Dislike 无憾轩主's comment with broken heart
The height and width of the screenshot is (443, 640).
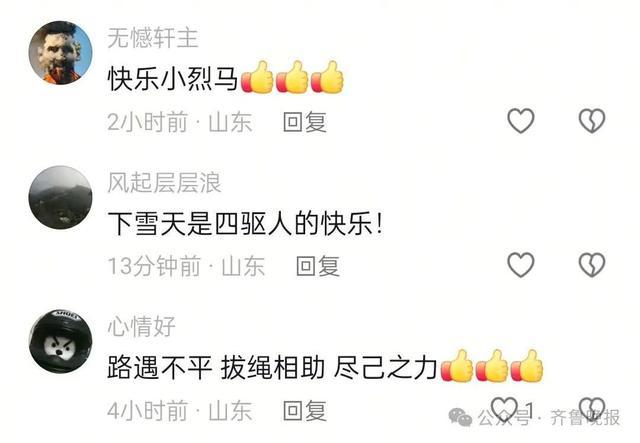click(592, 121)
